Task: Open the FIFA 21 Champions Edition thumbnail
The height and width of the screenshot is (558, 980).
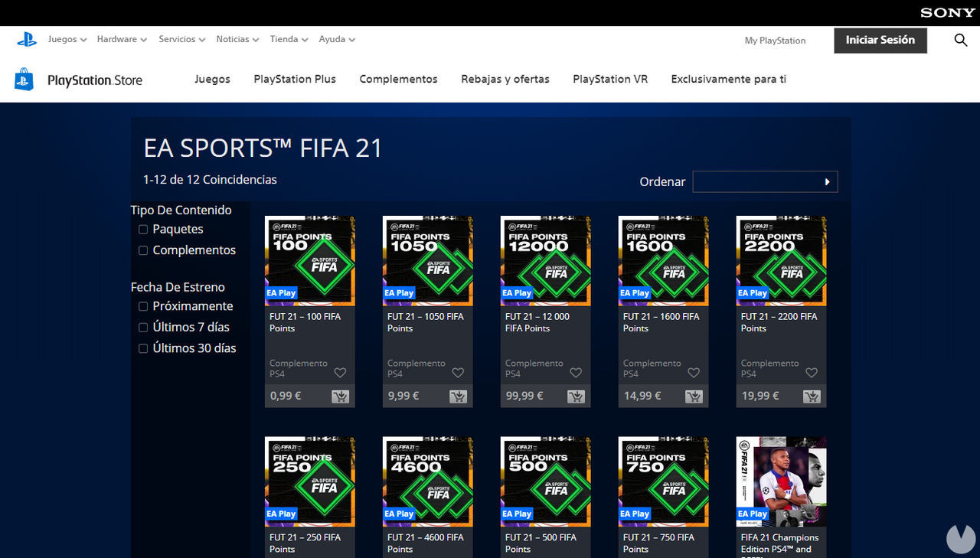Action: (781, 481)
